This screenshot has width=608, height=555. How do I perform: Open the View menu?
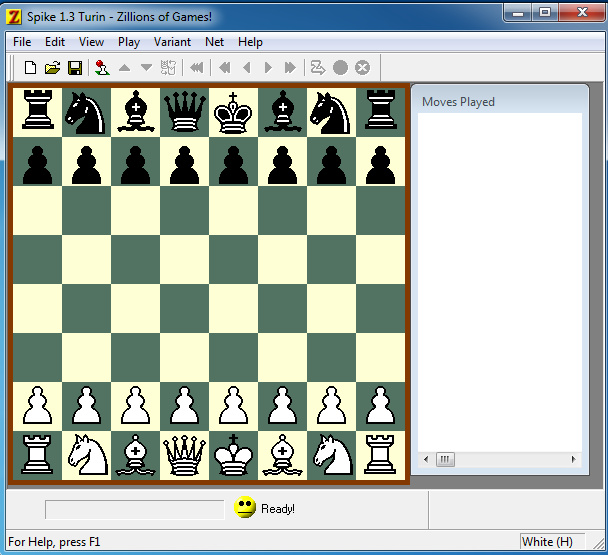coord(91,42)
